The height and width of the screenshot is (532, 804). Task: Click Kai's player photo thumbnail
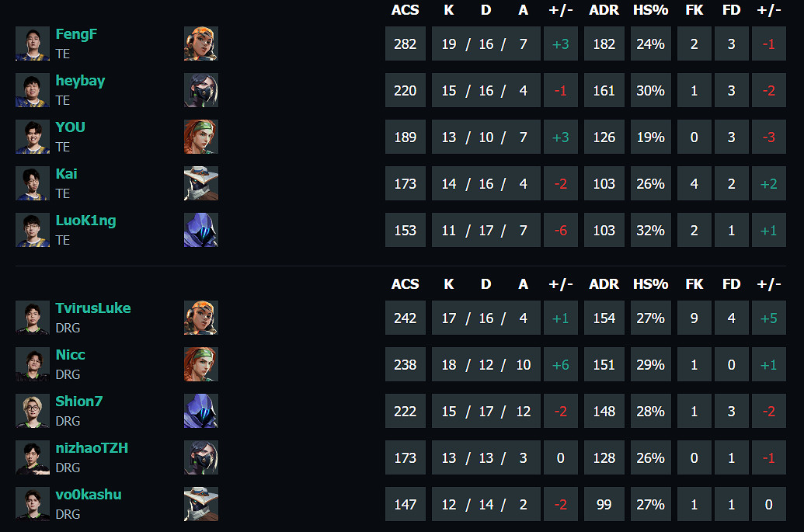33,183
